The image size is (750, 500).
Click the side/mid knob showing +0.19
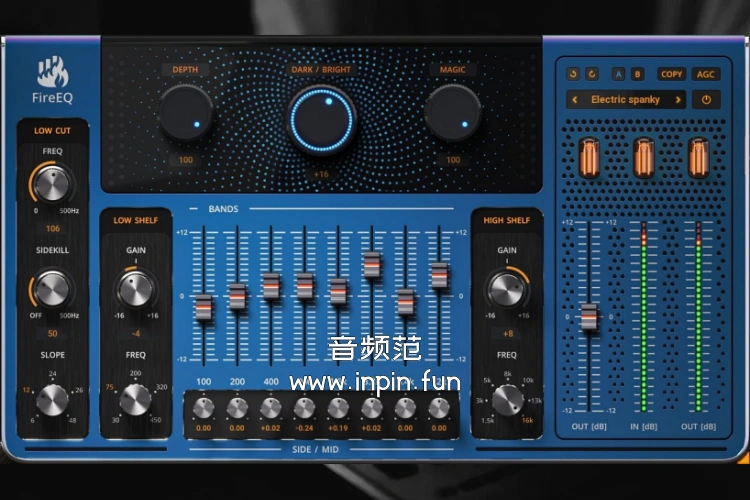338,408
